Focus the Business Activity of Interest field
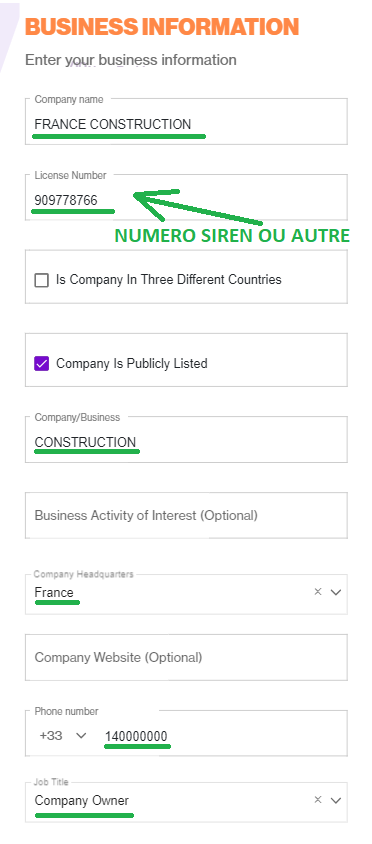Image resolution: width=372 pixels, height=844 pixels. pos(186,515)
